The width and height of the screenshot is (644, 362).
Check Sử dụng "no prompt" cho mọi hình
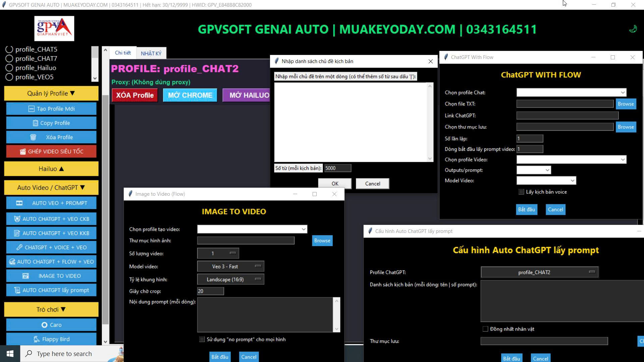202,340
